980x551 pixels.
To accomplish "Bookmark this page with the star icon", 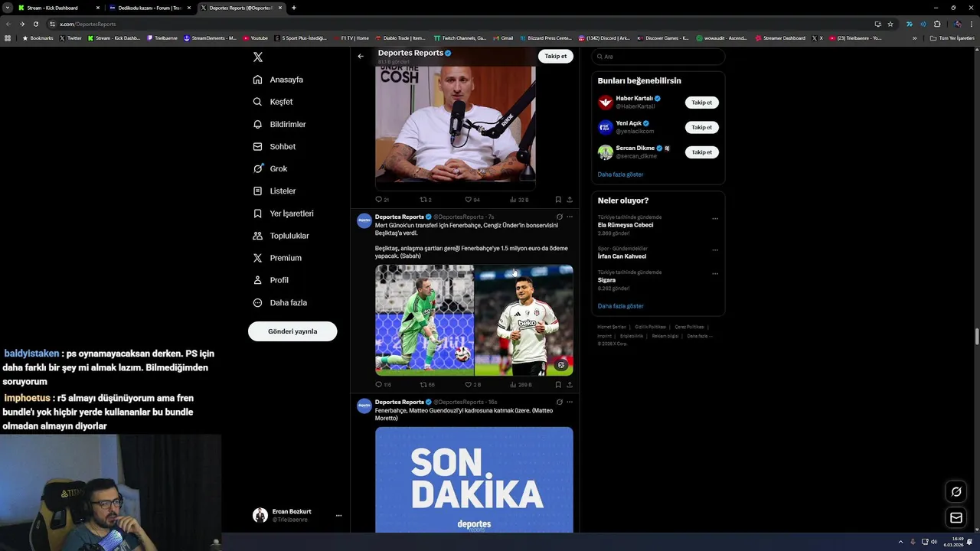I will pyautogui.click(x=890, y=24).
